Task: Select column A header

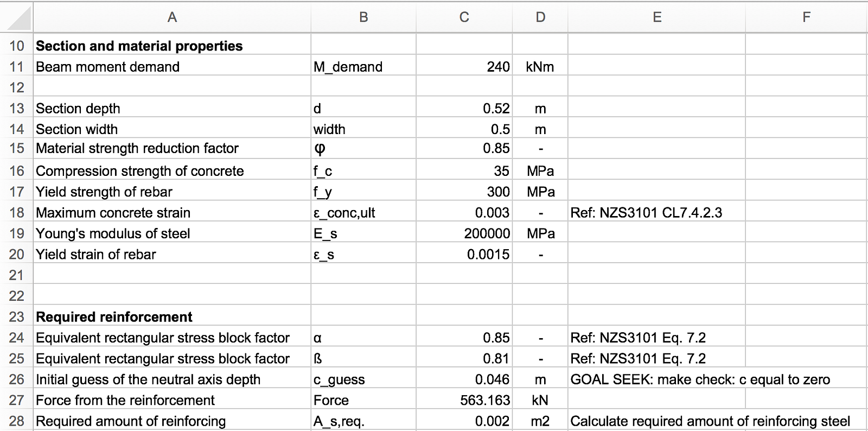Action: tap(172, 17)
